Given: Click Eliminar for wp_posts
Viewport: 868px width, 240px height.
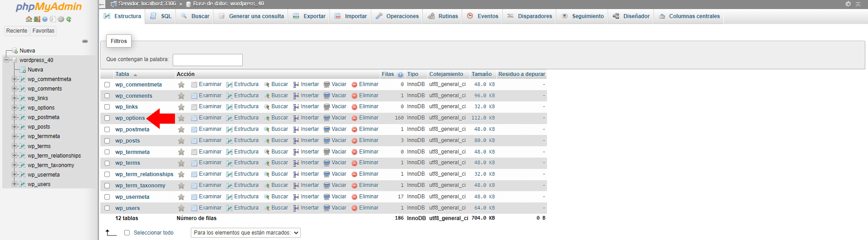Looking at the screenshot, I should 365,140.
